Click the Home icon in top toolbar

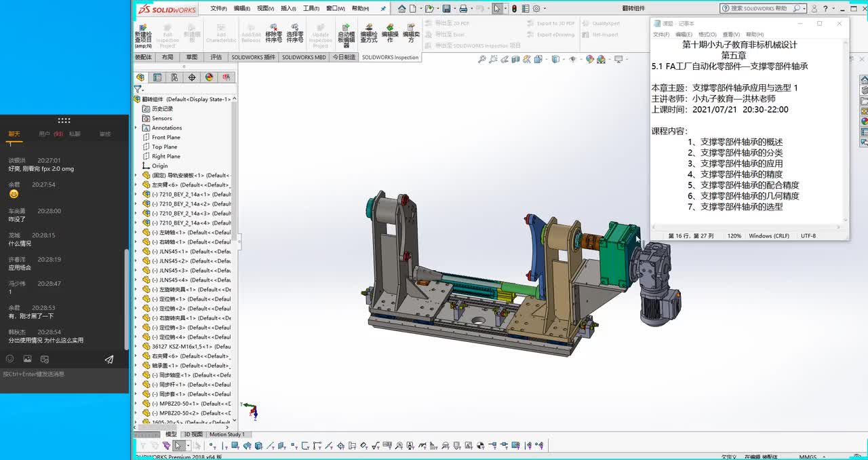click(402, 9)
